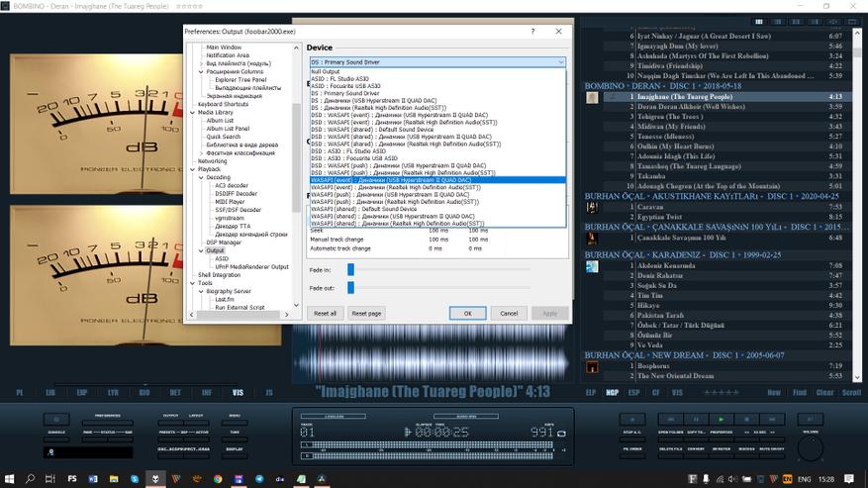The image size is (868, 488).
Task: Click the Karadeniz album cover thumbnail
Action: coord(592,266)
